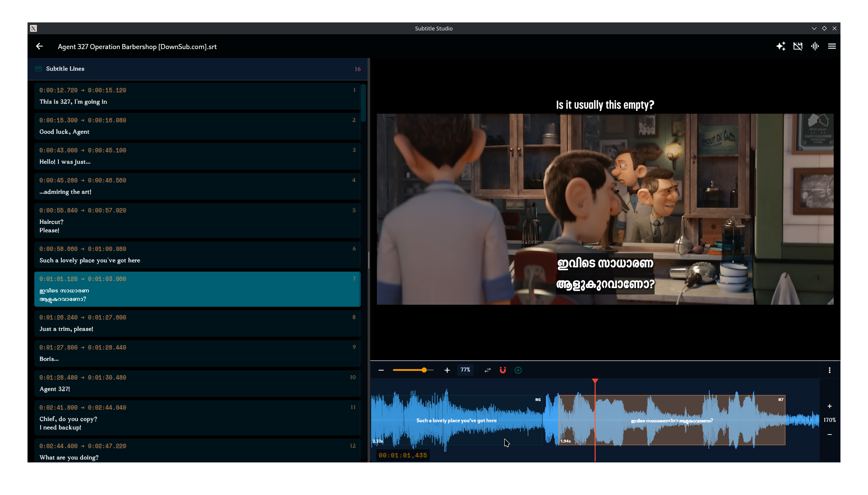Viewport: 868px width, 495px height.
Task: Click the subtitle count 16 badge
Action: [x=358, y=69]
